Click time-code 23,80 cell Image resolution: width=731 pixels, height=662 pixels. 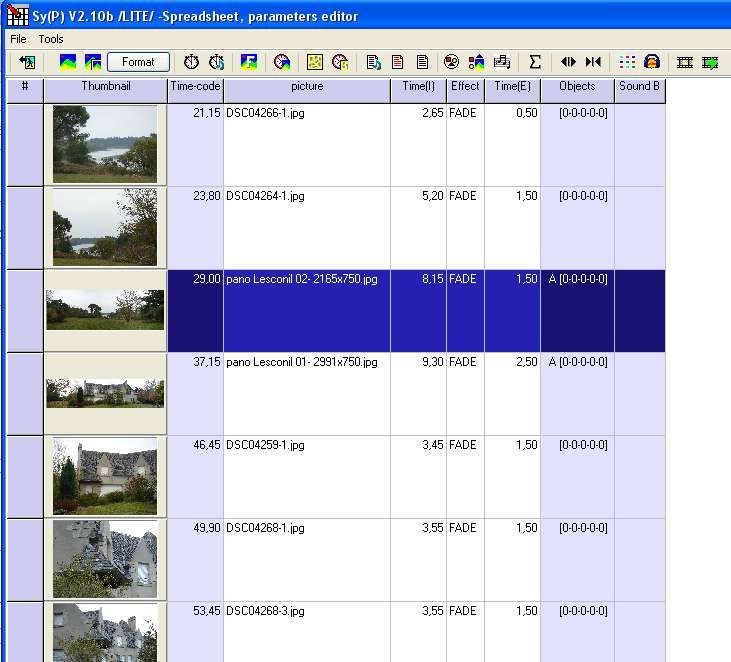(x=195, y=228)
